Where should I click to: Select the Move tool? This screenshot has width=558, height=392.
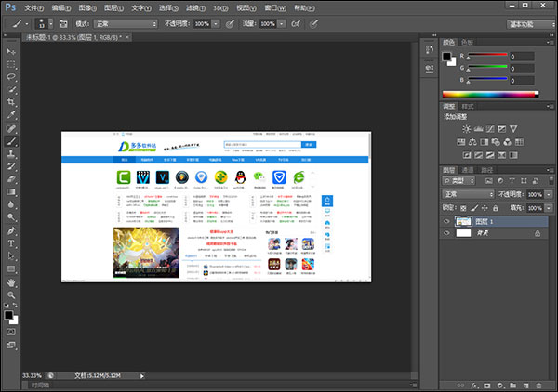click(11, 52)
